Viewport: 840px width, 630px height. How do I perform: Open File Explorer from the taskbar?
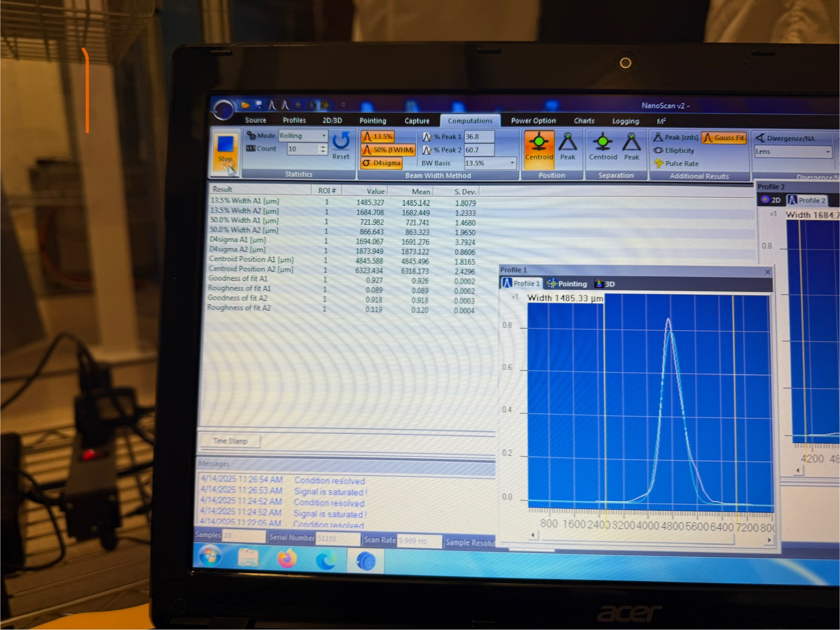(248, 557)
